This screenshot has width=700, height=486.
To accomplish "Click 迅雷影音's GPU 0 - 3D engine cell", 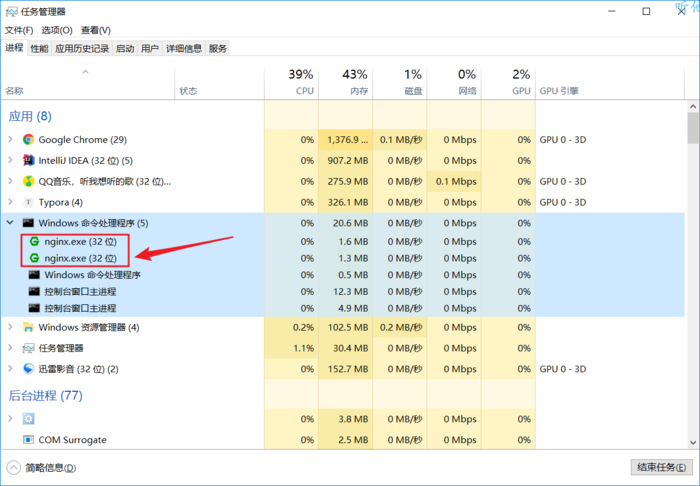I will (563, 369).
